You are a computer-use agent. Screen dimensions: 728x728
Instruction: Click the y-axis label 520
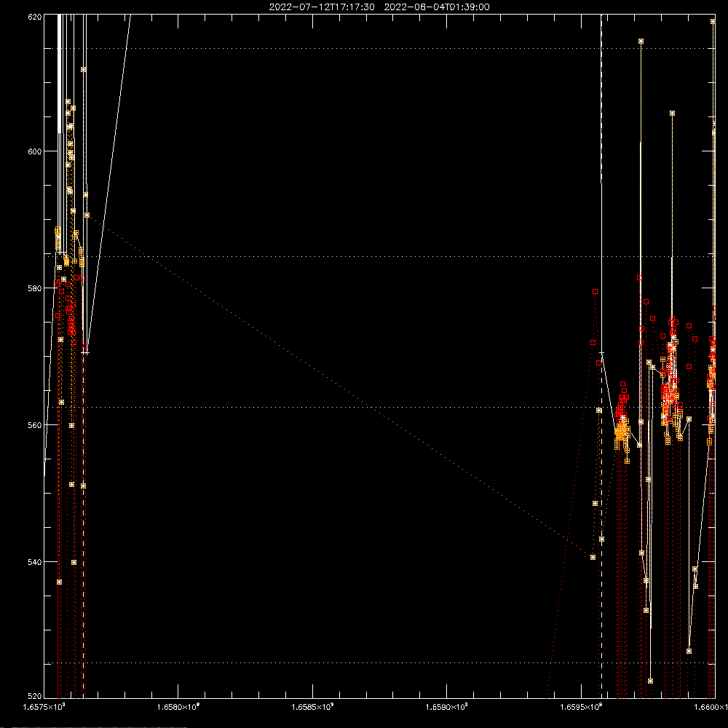tap(35, 697)
